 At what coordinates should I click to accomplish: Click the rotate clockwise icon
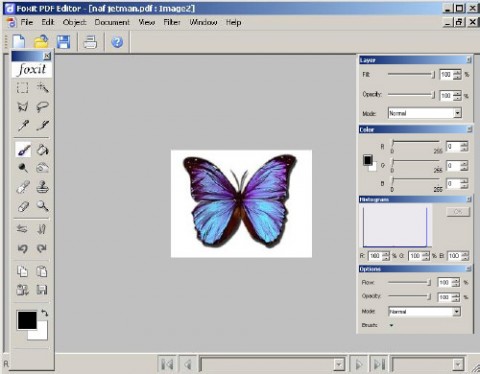[42, 248]
